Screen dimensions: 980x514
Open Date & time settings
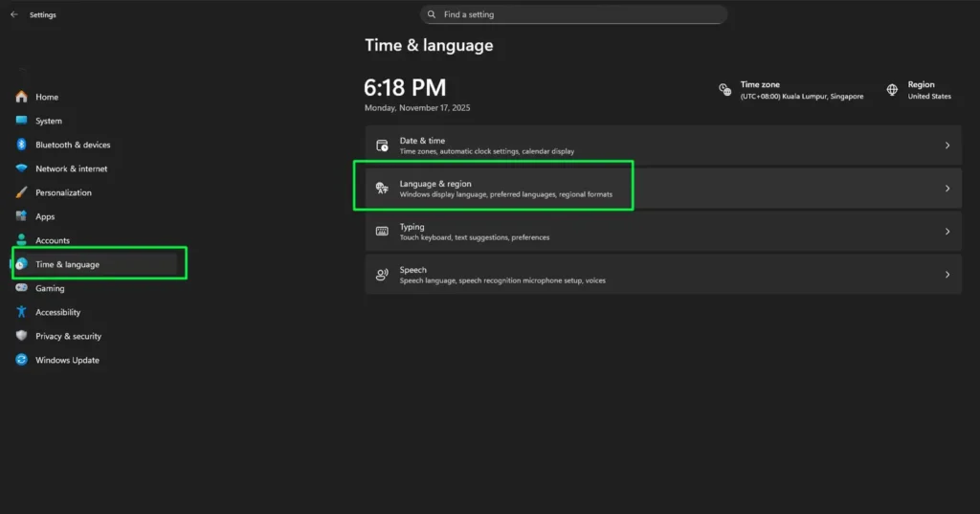(663, 145)
